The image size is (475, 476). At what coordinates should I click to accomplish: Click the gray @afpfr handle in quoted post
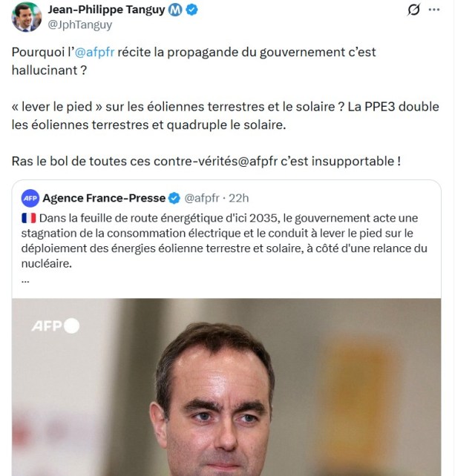point(202,198)
